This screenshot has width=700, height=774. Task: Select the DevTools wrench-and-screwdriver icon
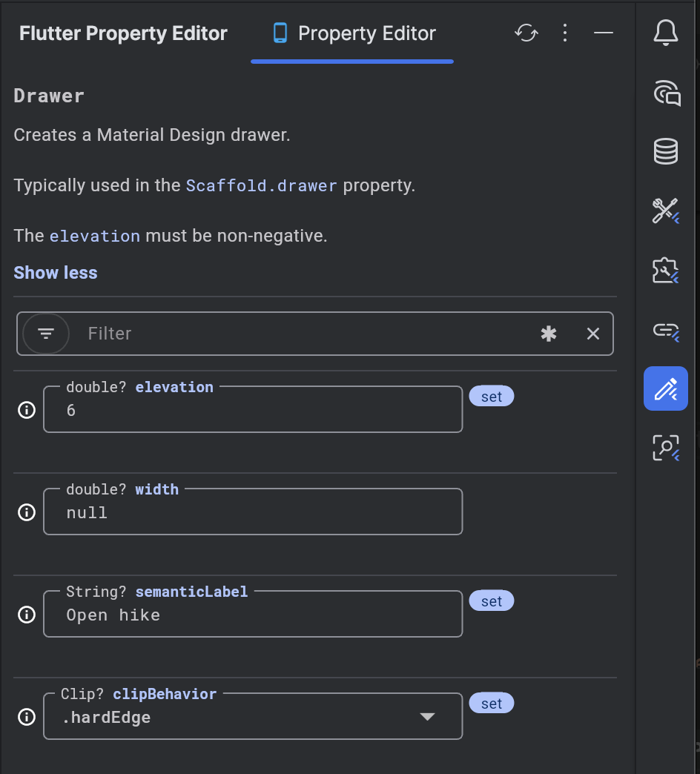point(666,211)
